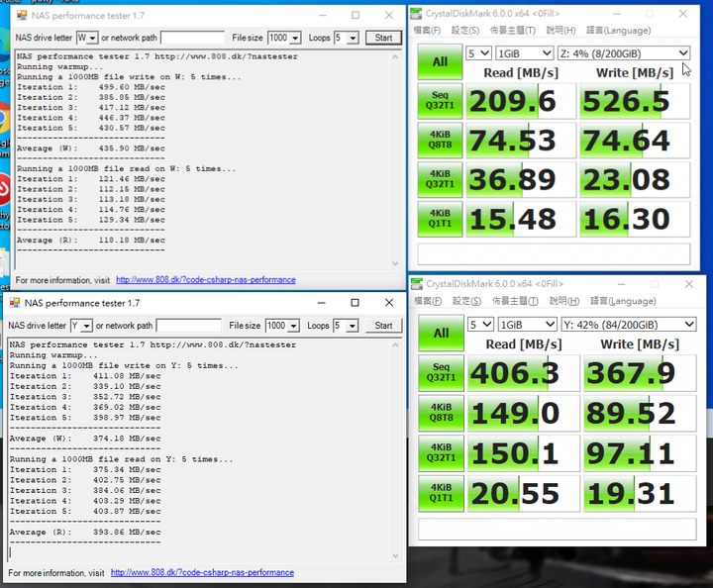This screenshot has height=588, width=713.
Task: Open 佈景主題(T) menu in bottom CrystalDiskMark
Action: [x=515, y=301]
